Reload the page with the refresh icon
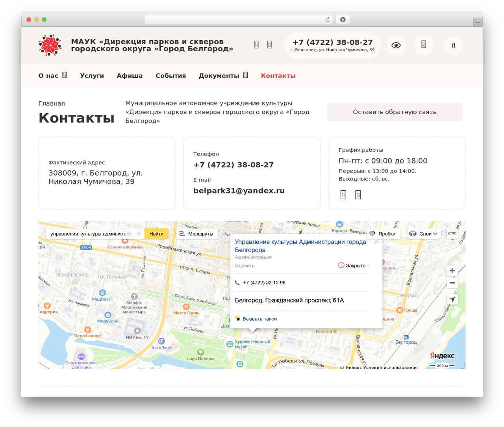The image size is (504, 427). [328, 20]
